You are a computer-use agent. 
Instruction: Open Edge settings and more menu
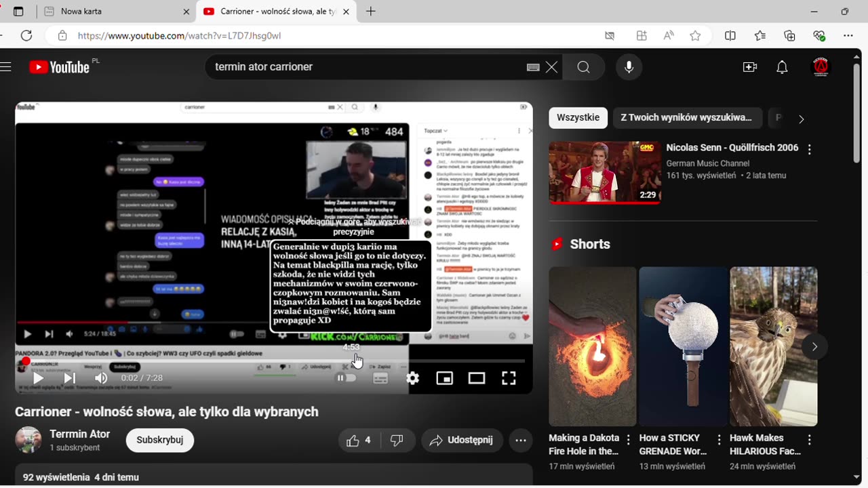tap(848, 36)
